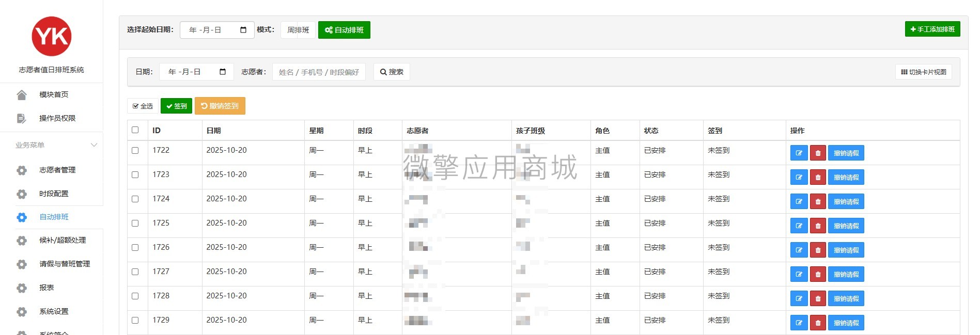Edit row 1725 with the pencil icon

(x=799, y=226)
